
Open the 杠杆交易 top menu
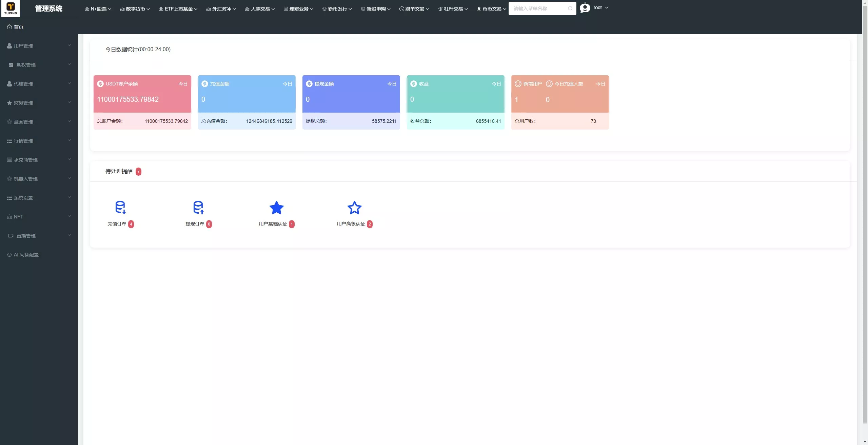[453, 9]
